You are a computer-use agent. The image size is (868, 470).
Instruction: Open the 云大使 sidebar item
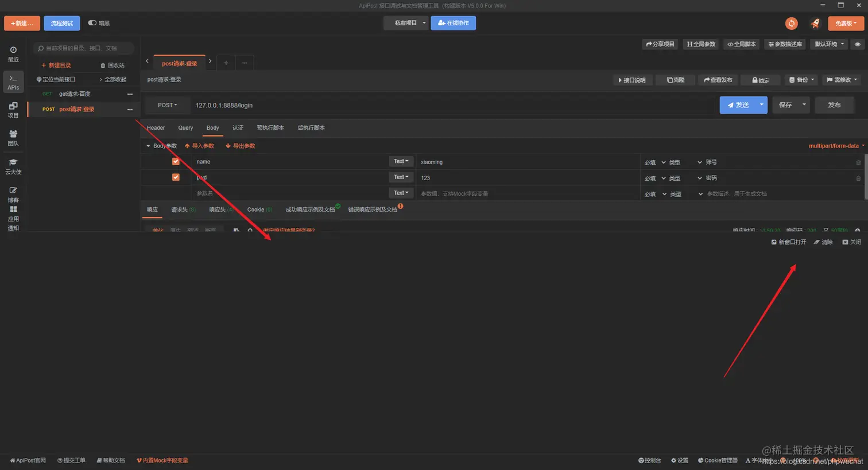click(13, 167)
